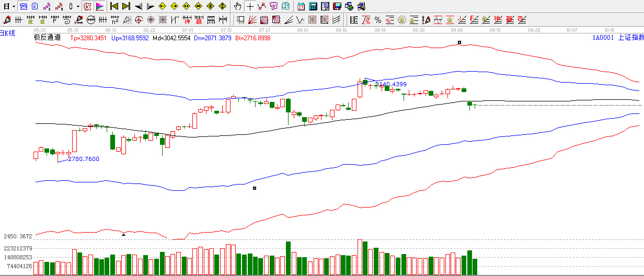This screenshot has height=276, width=644.
Task: Jump to last bar with skip-to-end icon
Action: pos(126,7)
